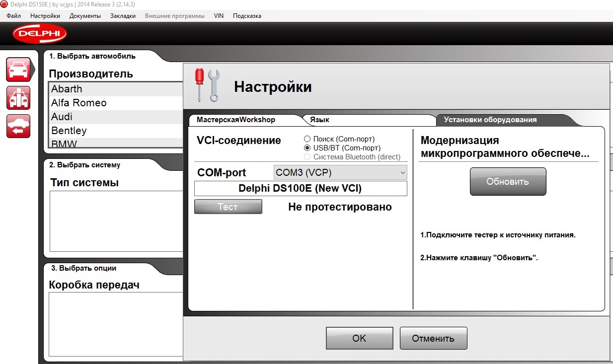
Task: Click the Delphi icon in the title bar
Action: (5, 4)
